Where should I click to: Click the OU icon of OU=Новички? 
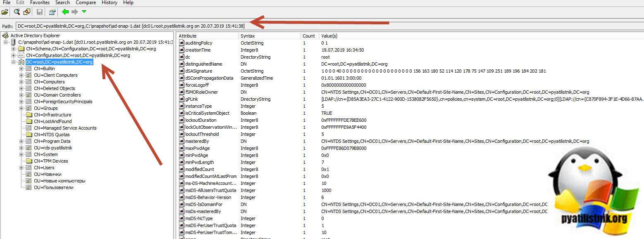click(x=29, y=174)
